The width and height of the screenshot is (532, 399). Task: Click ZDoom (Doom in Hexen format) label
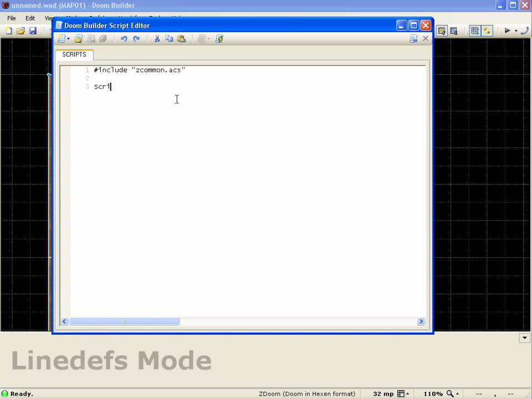click(306, 394)
